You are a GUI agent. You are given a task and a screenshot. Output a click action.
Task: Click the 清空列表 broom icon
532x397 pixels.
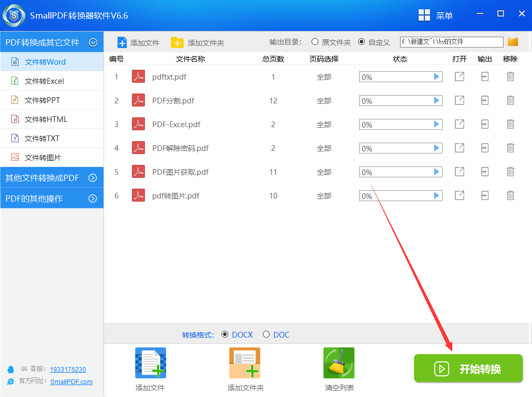(x=338, y=363)
